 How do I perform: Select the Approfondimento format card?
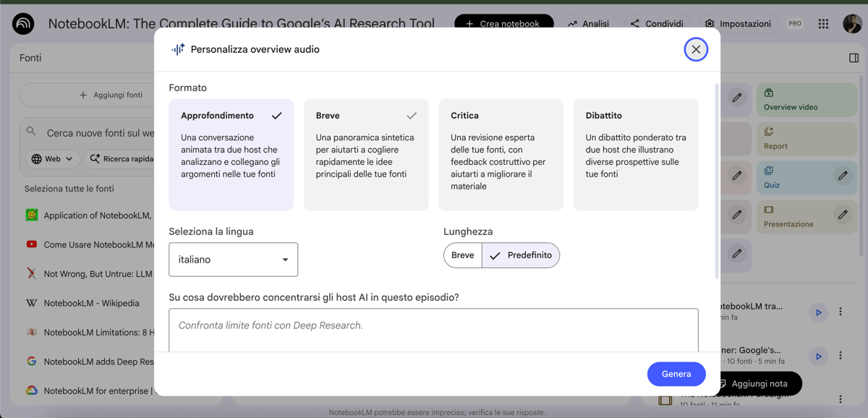[231, 155]
